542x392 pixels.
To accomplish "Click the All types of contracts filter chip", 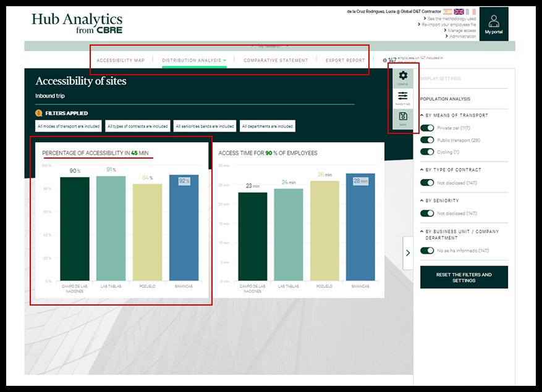I will coord(138,126).
